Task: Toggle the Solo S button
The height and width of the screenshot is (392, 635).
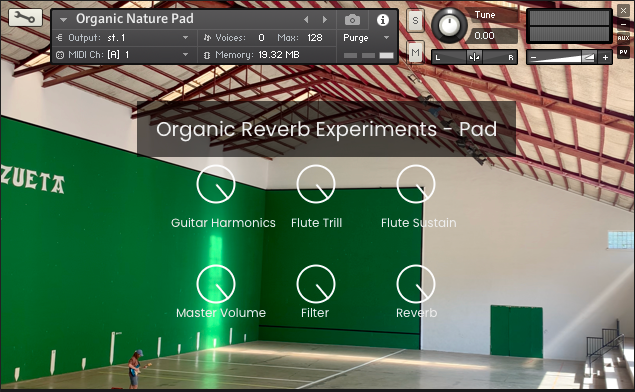Action: click(415, 20)
